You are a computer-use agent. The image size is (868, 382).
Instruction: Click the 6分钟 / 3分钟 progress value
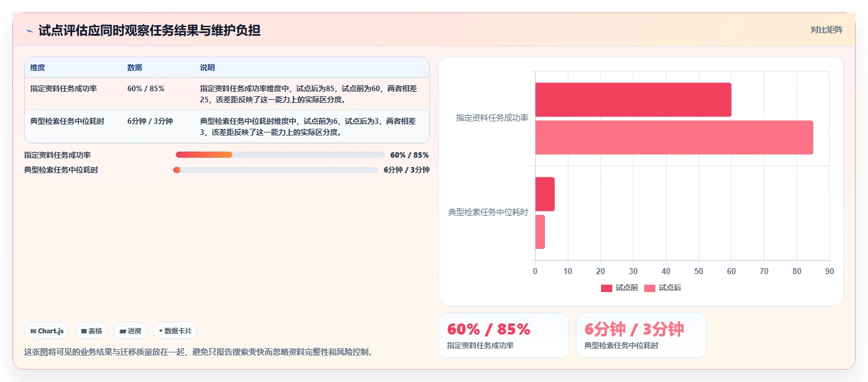pos(407,170)
